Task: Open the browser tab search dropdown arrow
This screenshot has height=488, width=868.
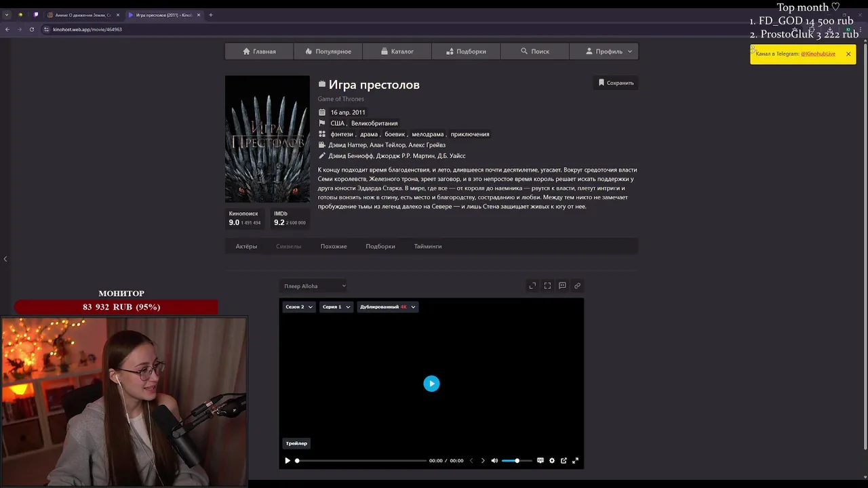Action: 7,15
